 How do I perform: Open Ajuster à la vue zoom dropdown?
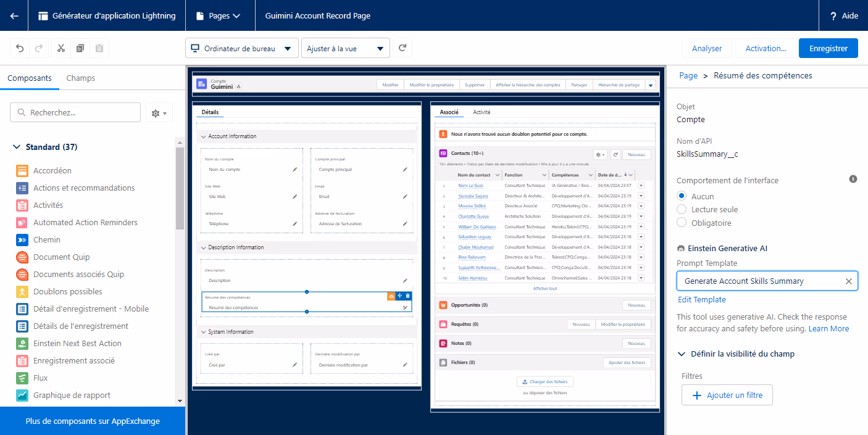[345, 48]
